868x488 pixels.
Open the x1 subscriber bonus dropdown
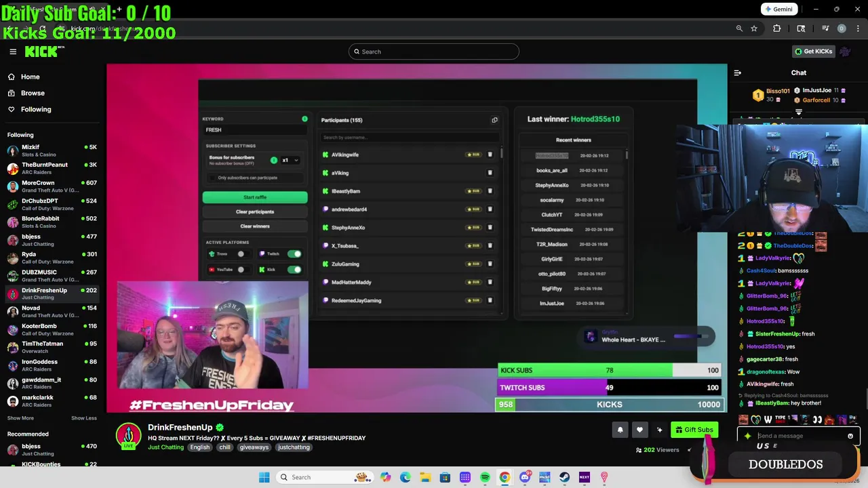[290, 161]
